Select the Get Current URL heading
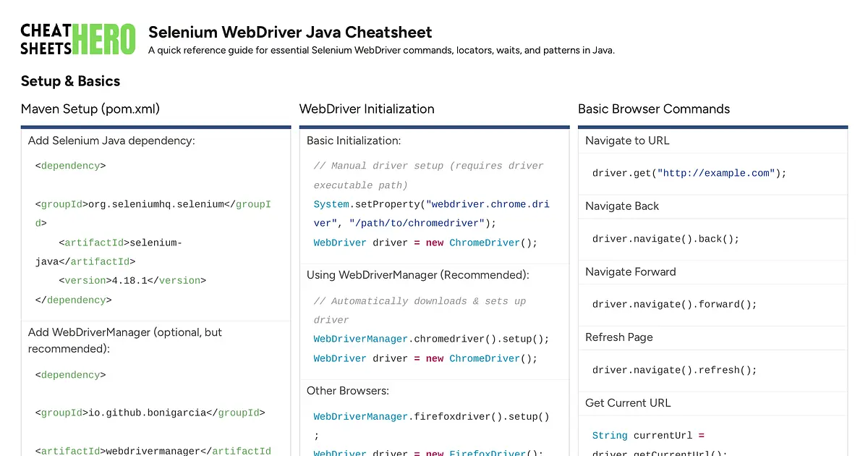Screen dimensions: 868x456 (x=628, y=403)
